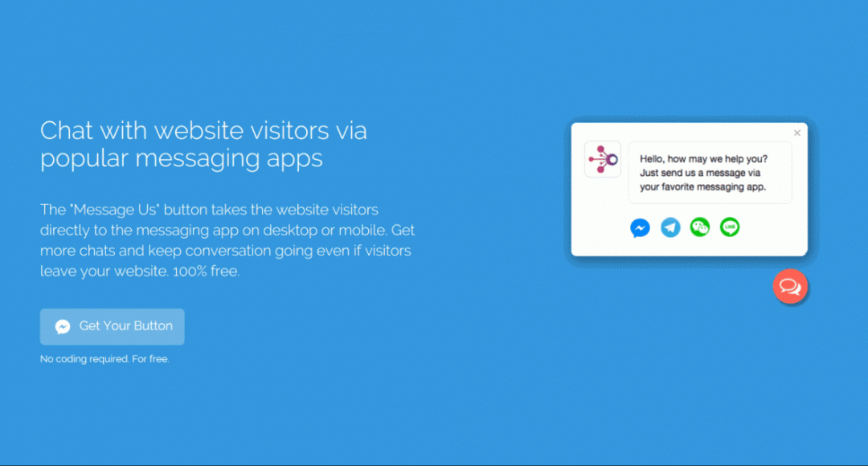The height and width of the screenshot is (466, 868).
Task: Choose the WeChat green bubble icon
Action: tap(700, 227)
